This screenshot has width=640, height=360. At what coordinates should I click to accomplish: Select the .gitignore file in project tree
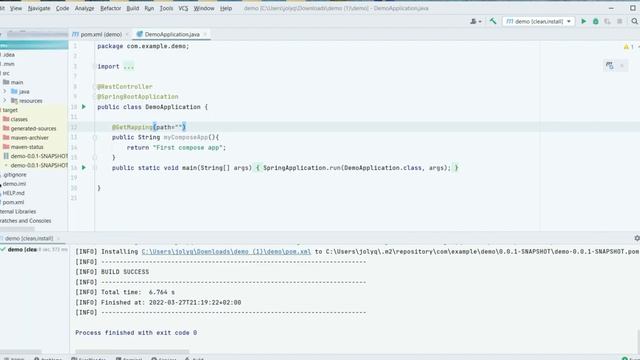point(15,175)
